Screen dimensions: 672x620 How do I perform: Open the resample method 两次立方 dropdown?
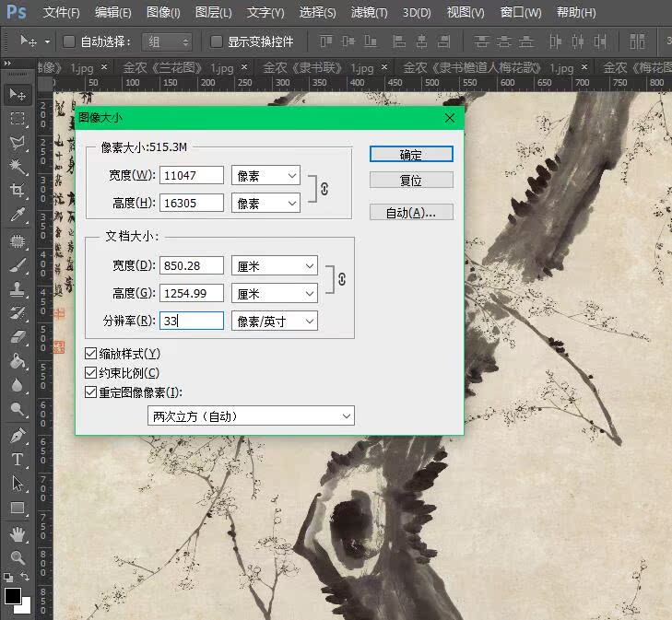pyautogui.click(x=251, y=415)
